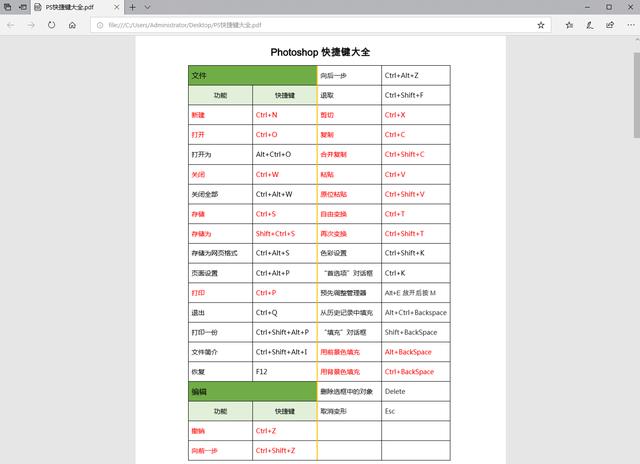Screen dimensions: 640x464
Task: Click the add notes pen icon
Action: pos(590,25)
